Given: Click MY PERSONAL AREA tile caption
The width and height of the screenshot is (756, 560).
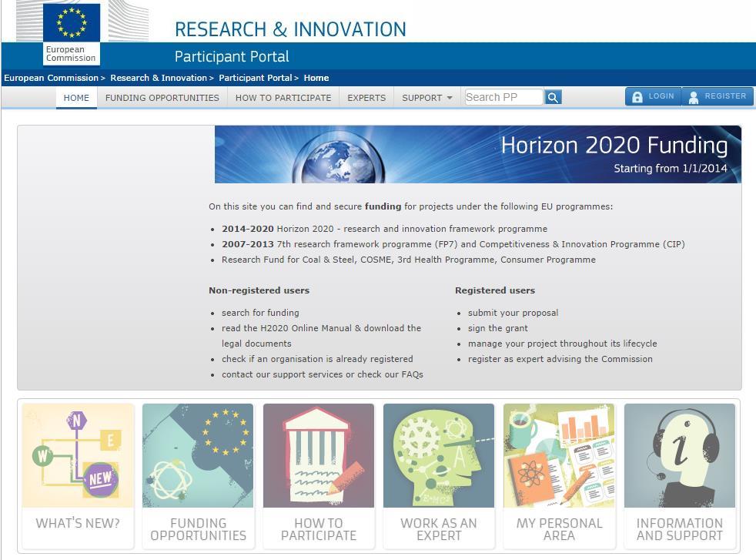Looking at the screenshot, I should [x=559, y=530].
